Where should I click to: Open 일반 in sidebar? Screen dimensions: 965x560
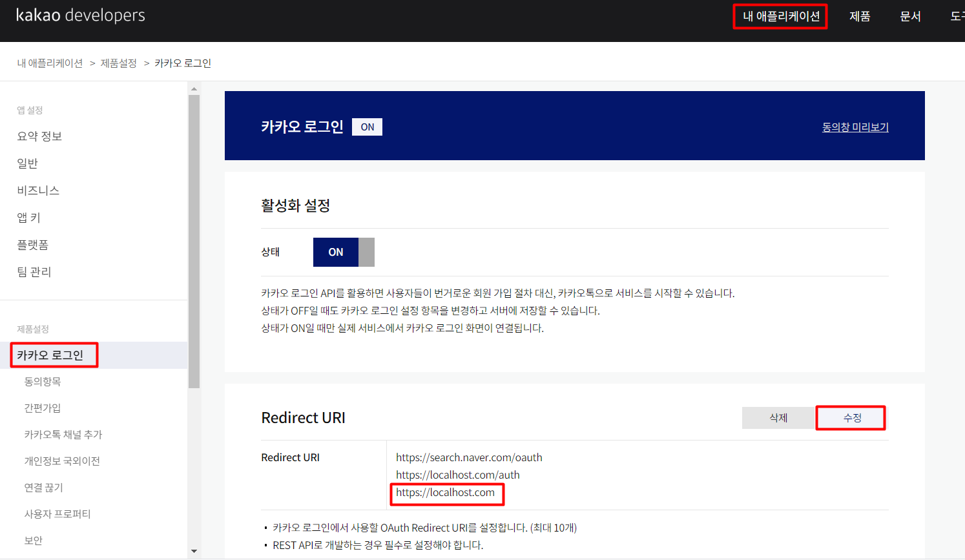[27, 163]
